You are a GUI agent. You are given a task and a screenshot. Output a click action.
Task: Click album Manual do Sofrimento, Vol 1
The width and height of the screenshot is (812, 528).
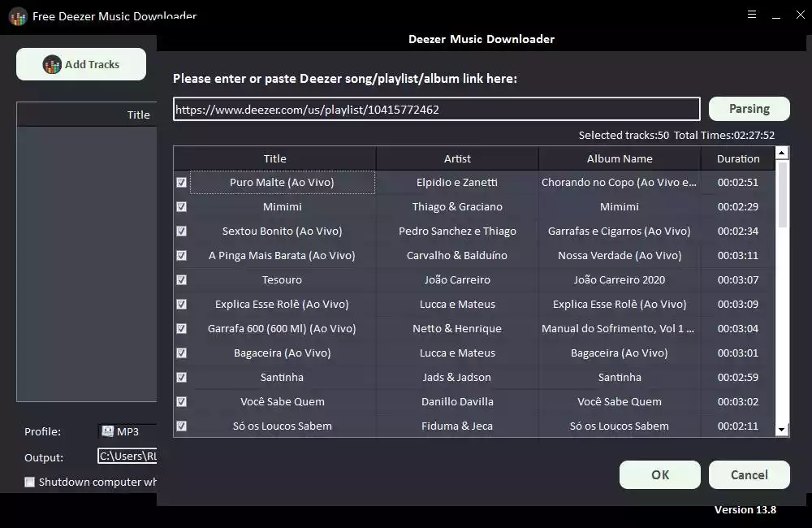click(x=618, y=328)
